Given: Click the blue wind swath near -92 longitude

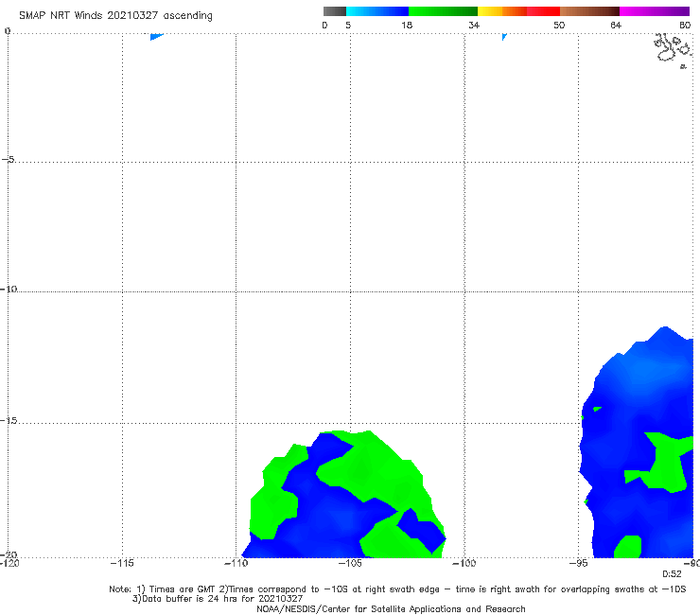Looking at the screenshot, I should pyautogui.click(x=637, y=442).
